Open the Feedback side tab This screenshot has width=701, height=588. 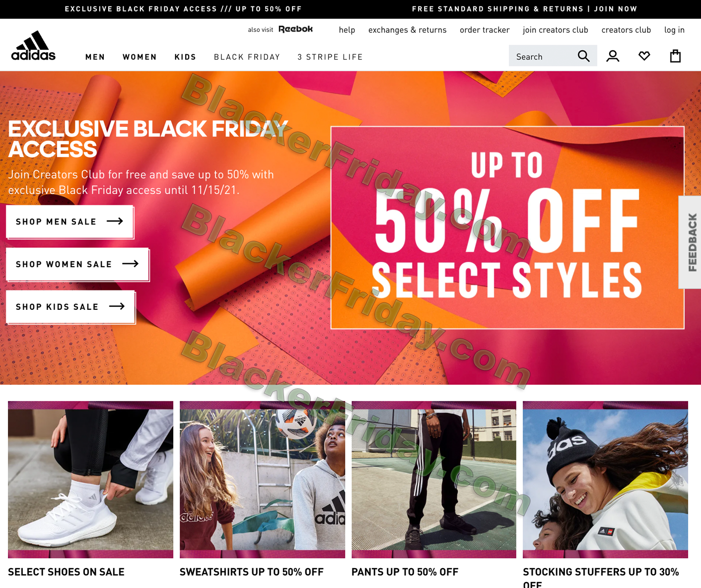690,242
